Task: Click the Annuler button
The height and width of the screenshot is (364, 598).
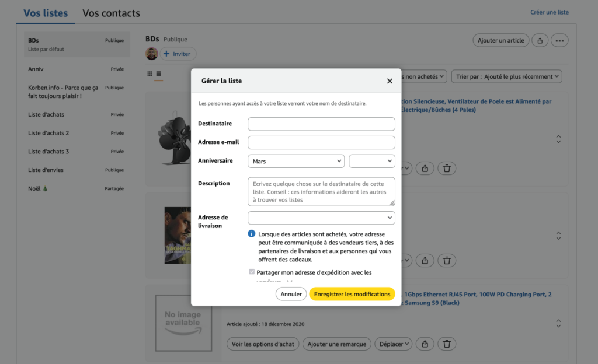Action: click(x=291, y=294)
